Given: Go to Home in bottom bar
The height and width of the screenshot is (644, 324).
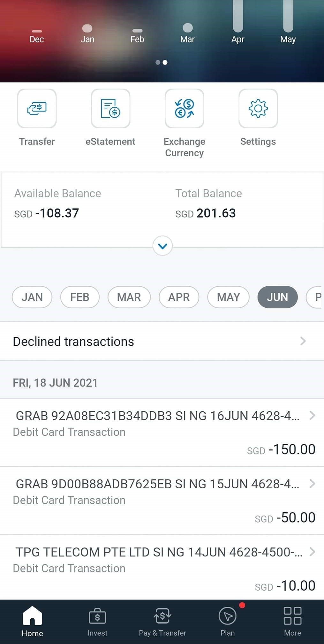Looking at the screenshot, I should coord(32,621).
